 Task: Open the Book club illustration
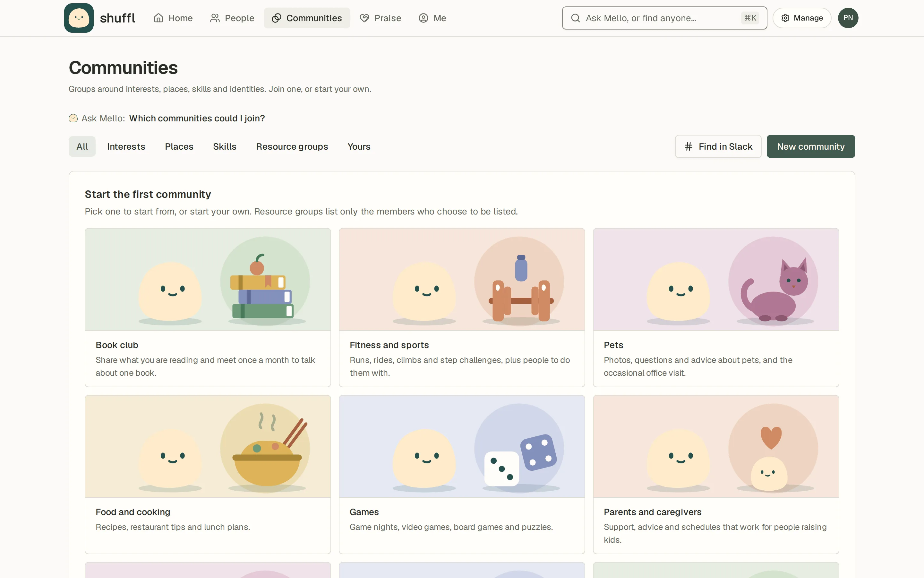[x=208, y=279]
